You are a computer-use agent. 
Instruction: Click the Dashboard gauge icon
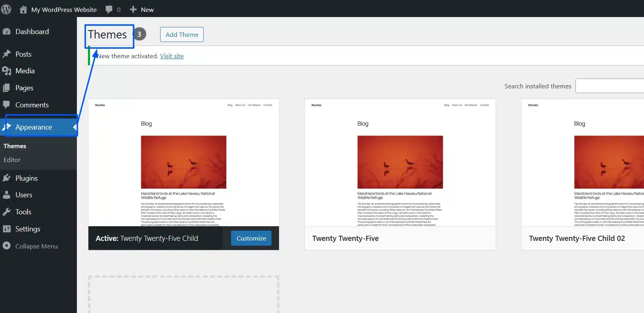[x=6, y=32]
